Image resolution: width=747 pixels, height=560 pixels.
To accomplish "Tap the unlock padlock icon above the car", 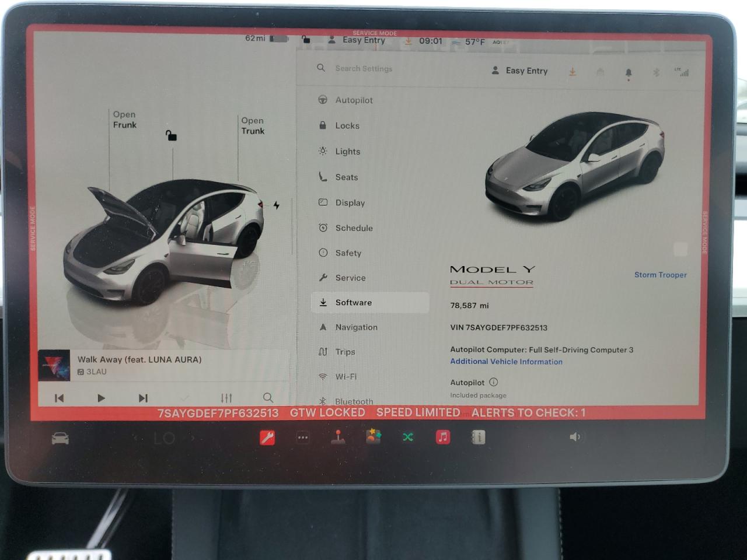I will pos(171,135).
